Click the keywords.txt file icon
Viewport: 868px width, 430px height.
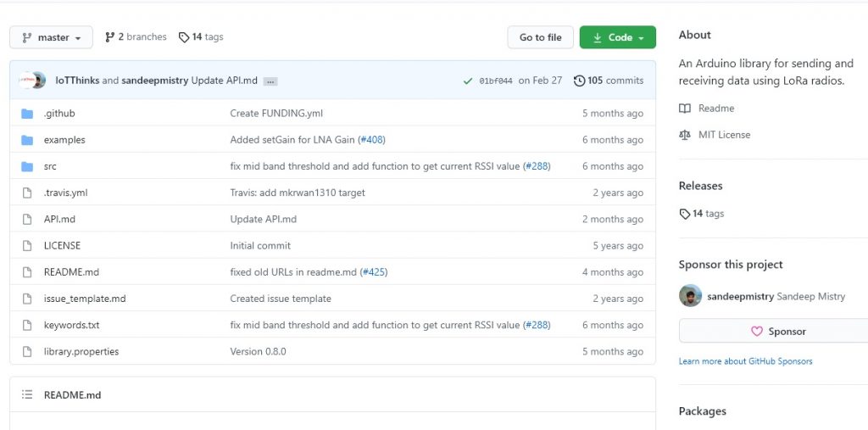[26, 326]
